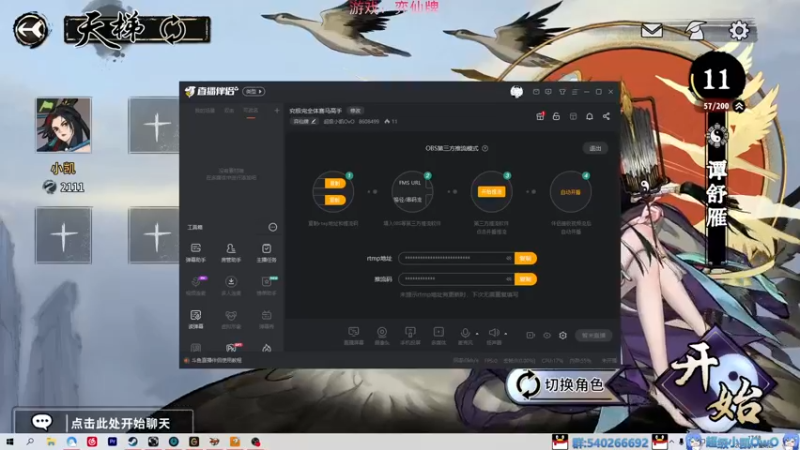Go back with the game's arrow button
The width and height of the screenshot is (800, 450).
tap(32, 30)
